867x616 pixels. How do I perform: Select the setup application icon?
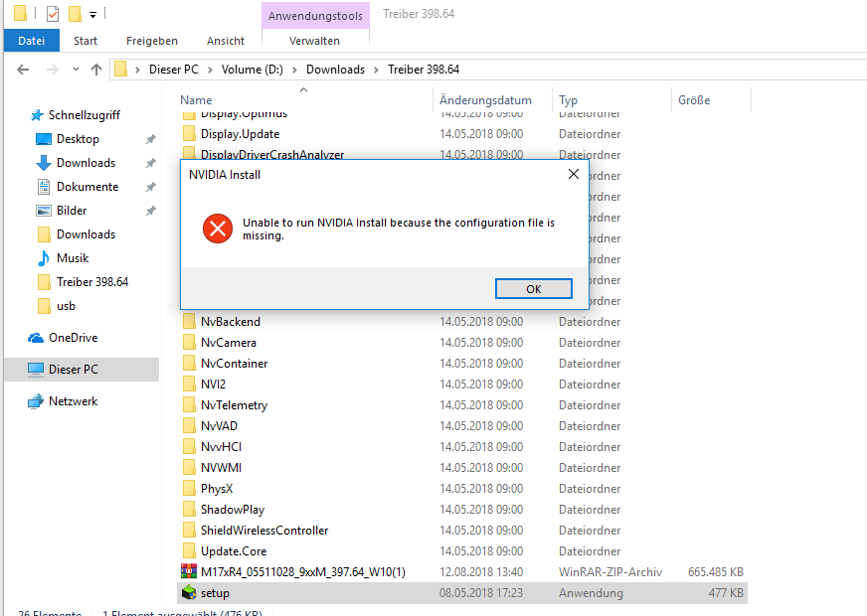pyautogui.click(x=189, y=593)
